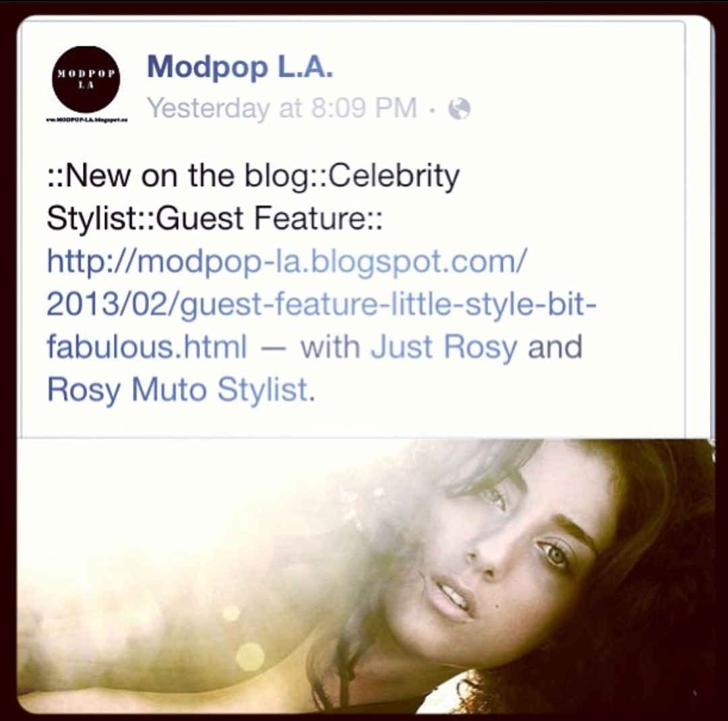Click the Modpop LA circular profile logo
Screen dimensions: 728x721
click(x=86, y=80)
